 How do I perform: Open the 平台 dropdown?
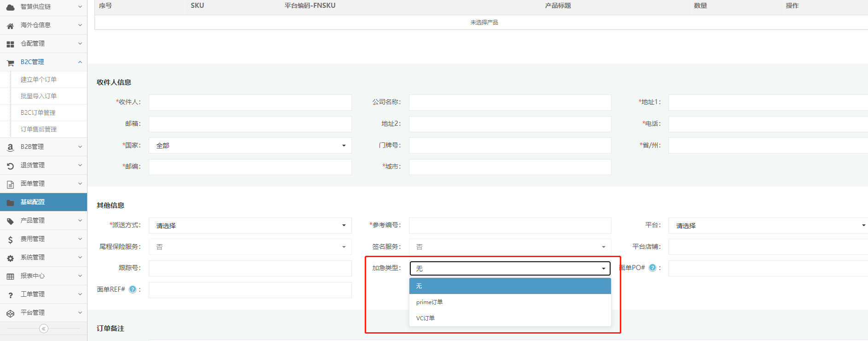[x=768, y=225]
